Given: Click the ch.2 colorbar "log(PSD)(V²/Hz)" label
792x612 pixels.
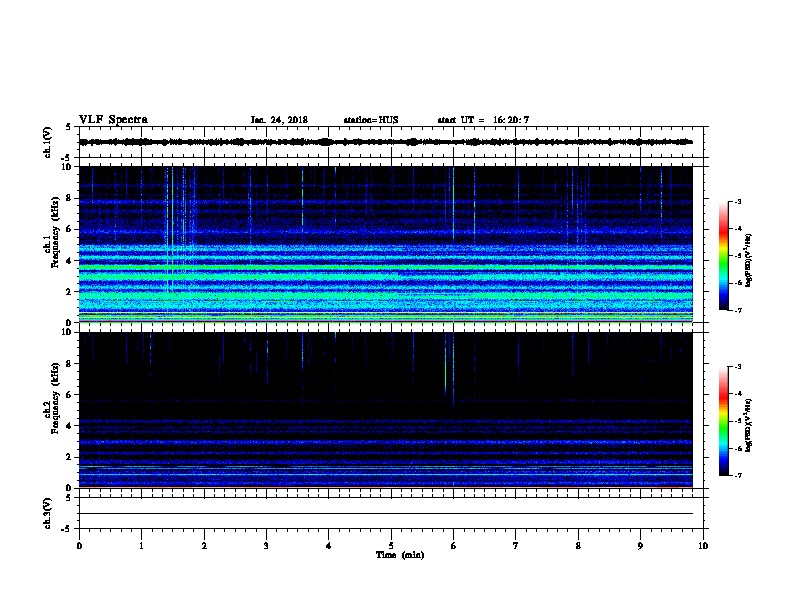Looking at the screenshot, I should (x=748, y=425).
